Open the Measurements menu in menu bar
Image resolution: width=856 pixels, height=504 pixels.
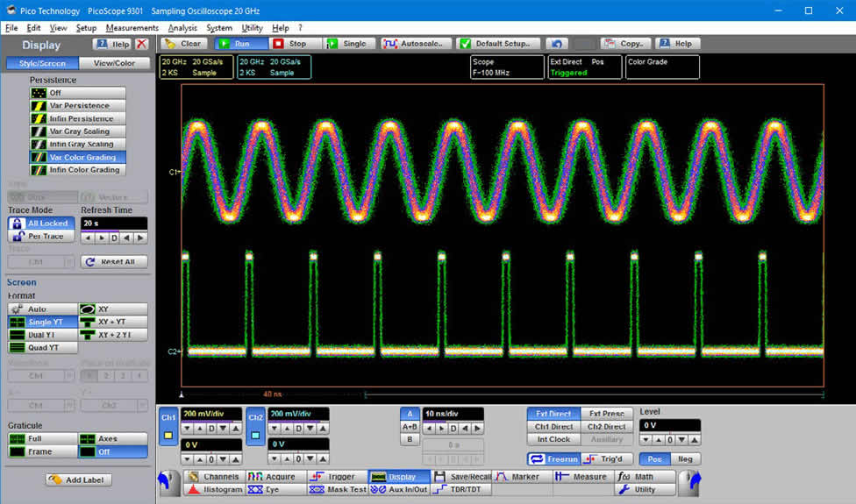[x=132, y=28]
